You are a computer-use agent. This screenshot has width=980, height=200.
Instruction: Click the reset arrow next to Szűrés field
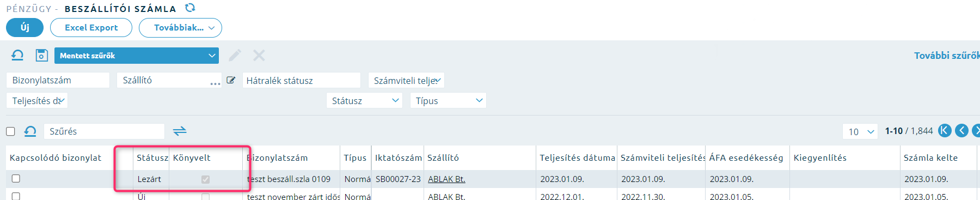pos(30,131)
